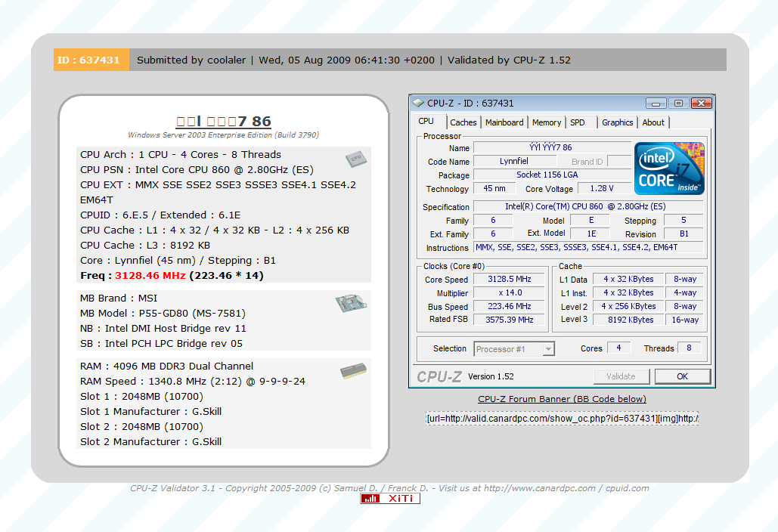Click the Package field Socket 1156 LGA
Viewport: 778px width, 532px height.
[552, 175]
